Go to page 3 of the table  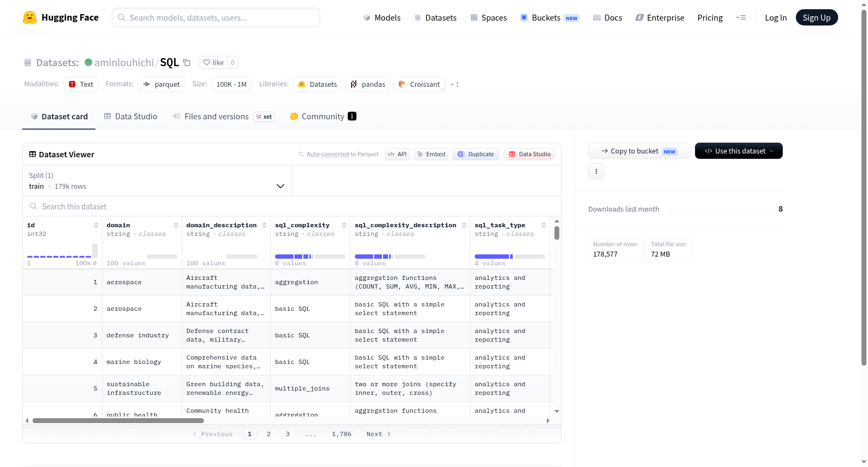[288, 434]
